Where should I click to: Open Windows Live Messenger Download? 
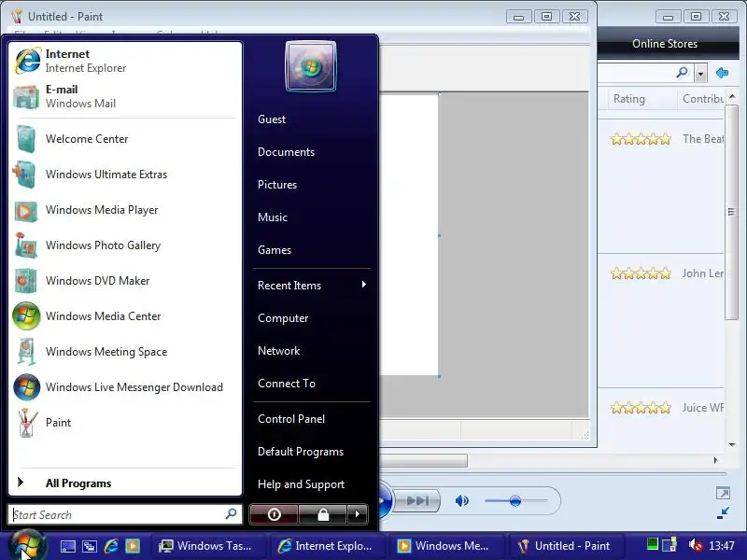tap(125, 387)
